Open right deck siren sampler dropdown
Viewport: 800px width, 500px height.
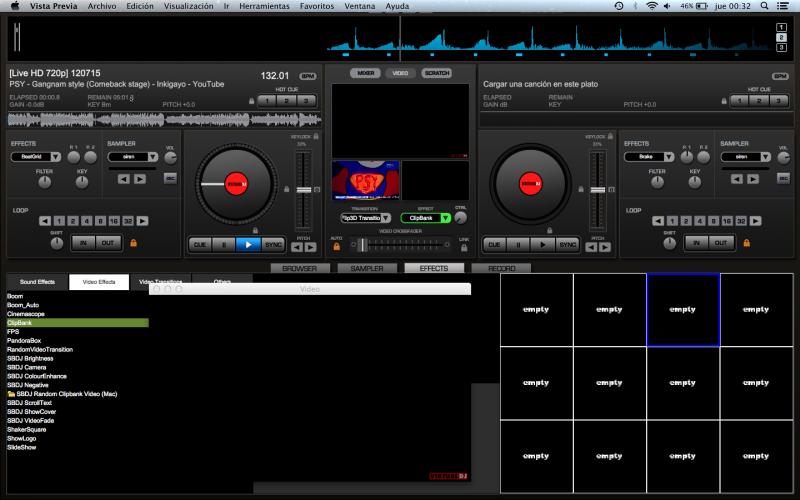tap(766, 157)
